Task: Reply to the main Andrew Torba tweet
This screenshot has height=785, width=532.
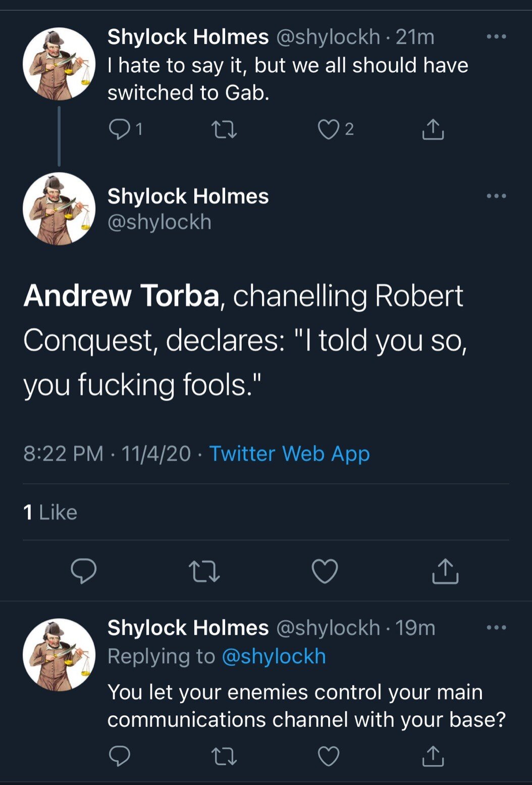Action: [x=83, y=571]
